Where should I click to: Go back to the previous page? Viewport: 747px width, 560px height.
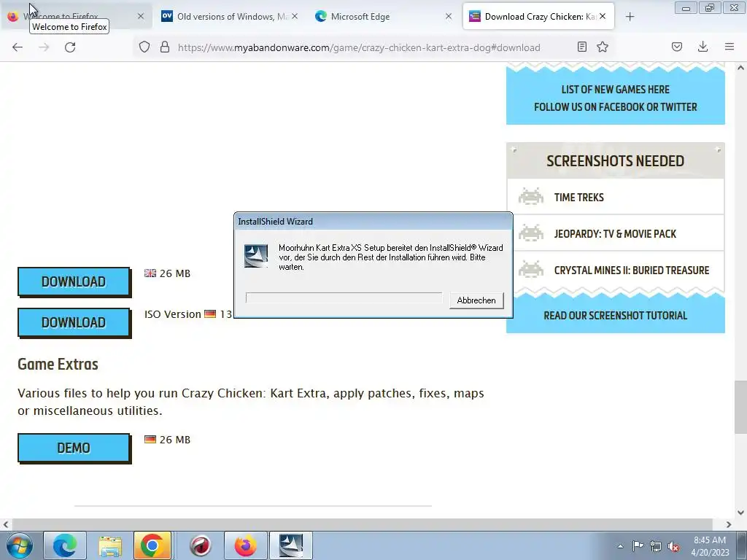click(x=18, y=47)
